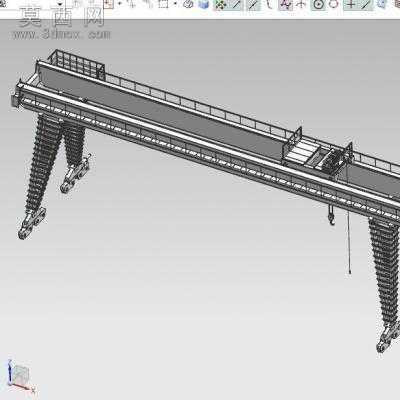Open the small arrow beside the selection filter icon

tap(120, 4)
